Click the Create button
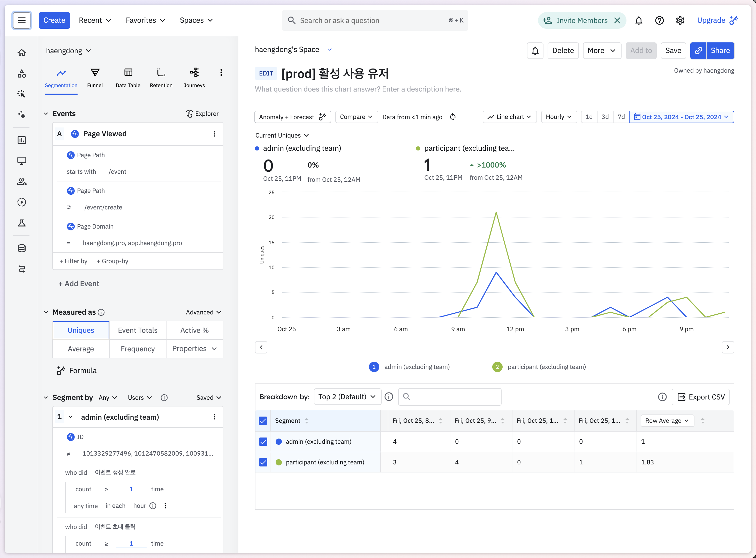Viewport: 756px width, 558px height. pyautogui.click(x=54, y=21)
